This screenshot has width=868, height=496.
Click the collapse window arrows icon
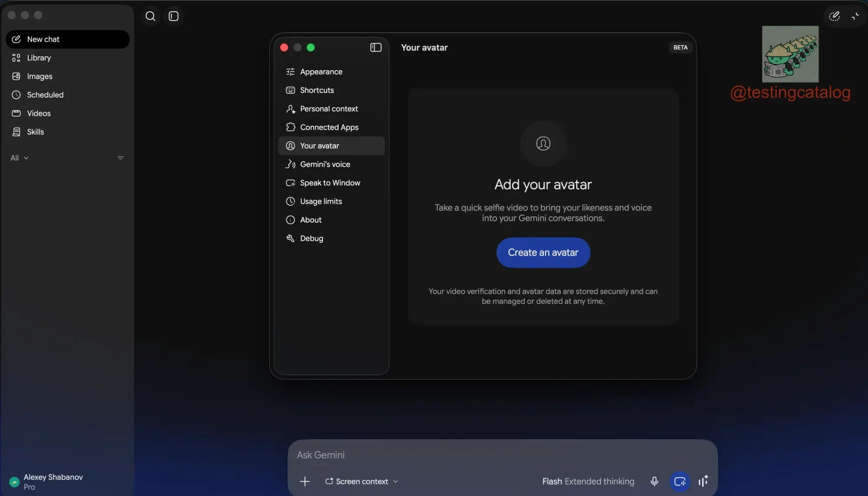(x=855, y=16)
